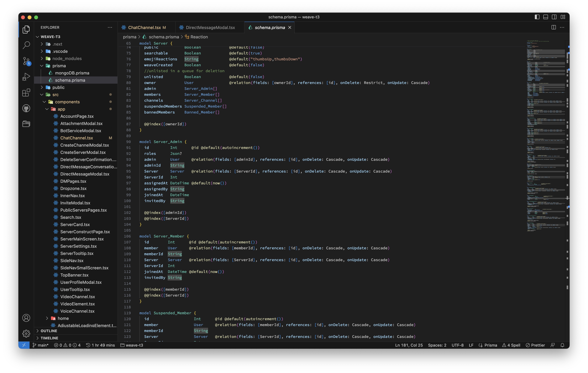Switch to ChatChannel.tsx tab
Screen dimensions: 588x373
click(x=144, y=28)
